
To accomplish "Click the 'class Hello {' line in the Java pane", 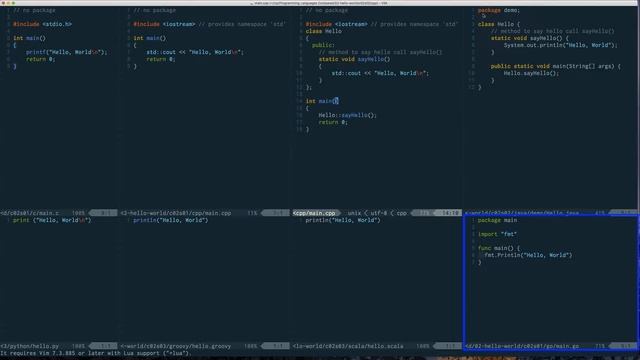I will point(499,24).
